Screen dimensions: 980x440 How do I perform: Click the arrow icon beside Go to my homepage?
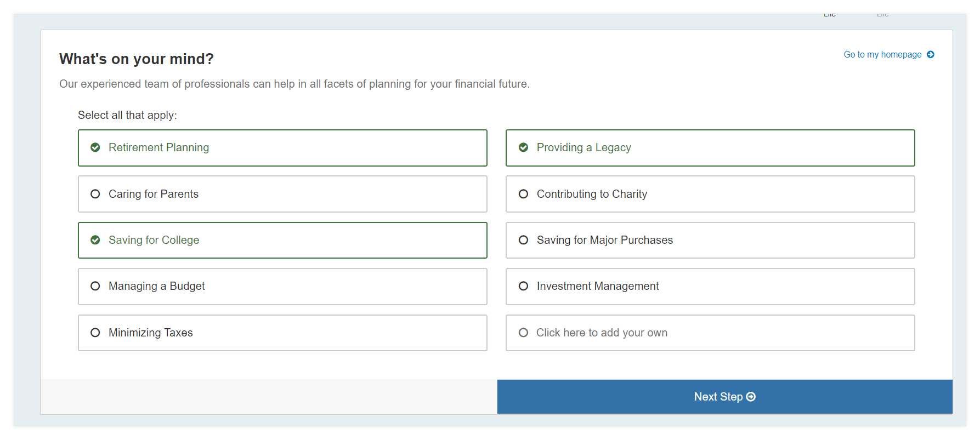[x=931, y=55]
